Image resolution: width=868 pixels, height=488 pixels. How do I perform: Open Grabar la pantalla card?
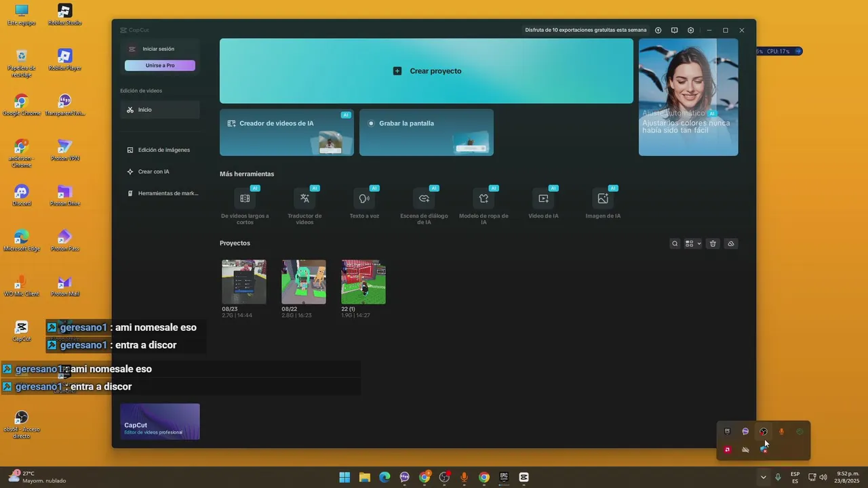(427, 132)
